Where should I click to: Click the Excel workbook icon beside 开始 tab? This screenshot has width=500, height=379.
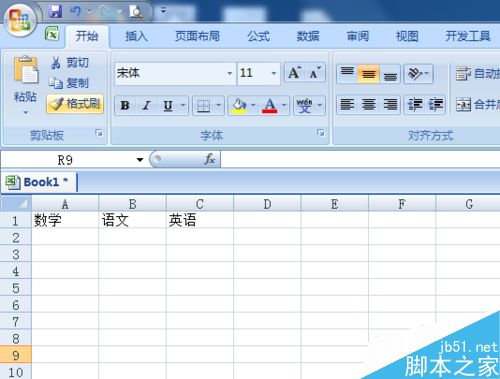point(52,34)
